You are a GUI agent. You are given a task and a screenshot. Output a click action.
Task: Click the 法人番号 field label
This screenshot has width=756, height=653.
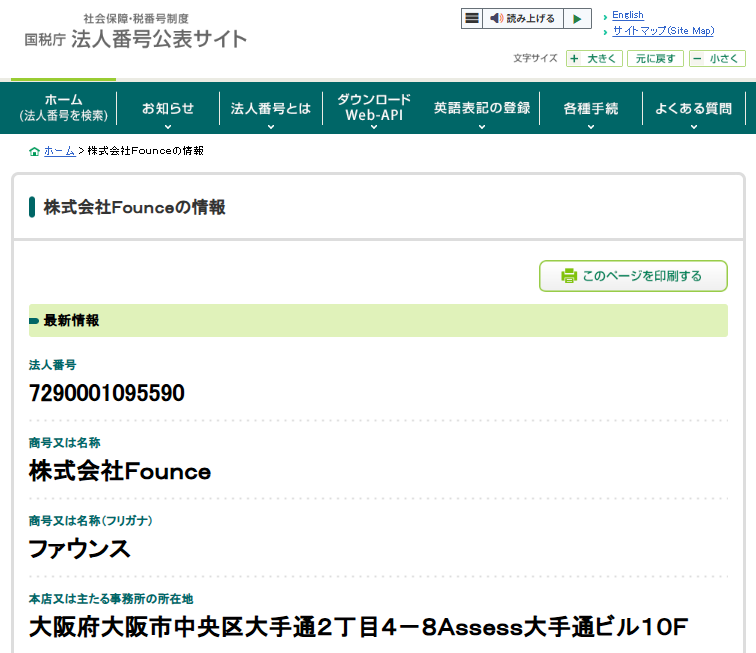click(x=53, y=365)
